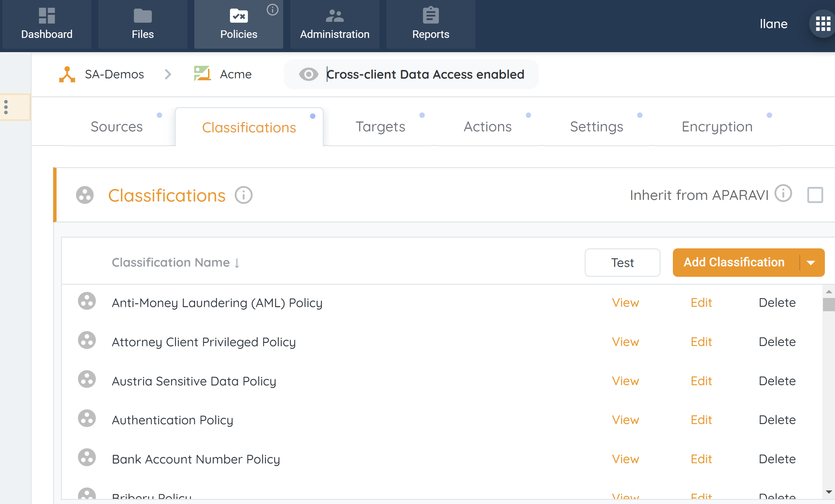Click info icon next to Inherit from APARAVI
Screen dimensions: 835x504
coord(783,193)
